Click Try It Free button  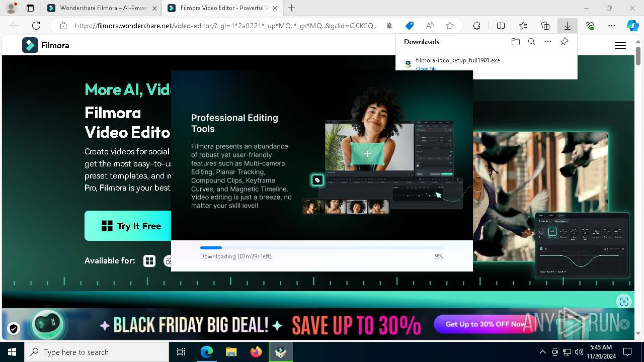(128, 226)
